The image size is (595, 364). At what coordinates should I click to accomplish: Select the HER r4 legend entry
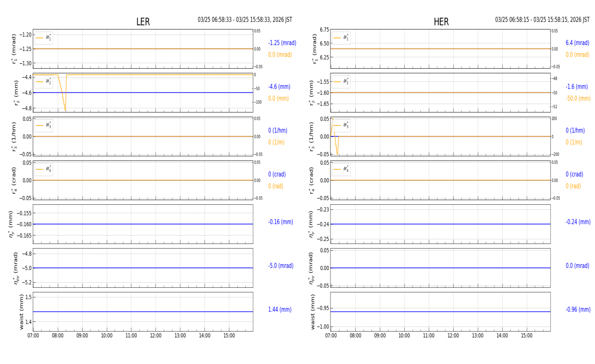click(341, 169)
